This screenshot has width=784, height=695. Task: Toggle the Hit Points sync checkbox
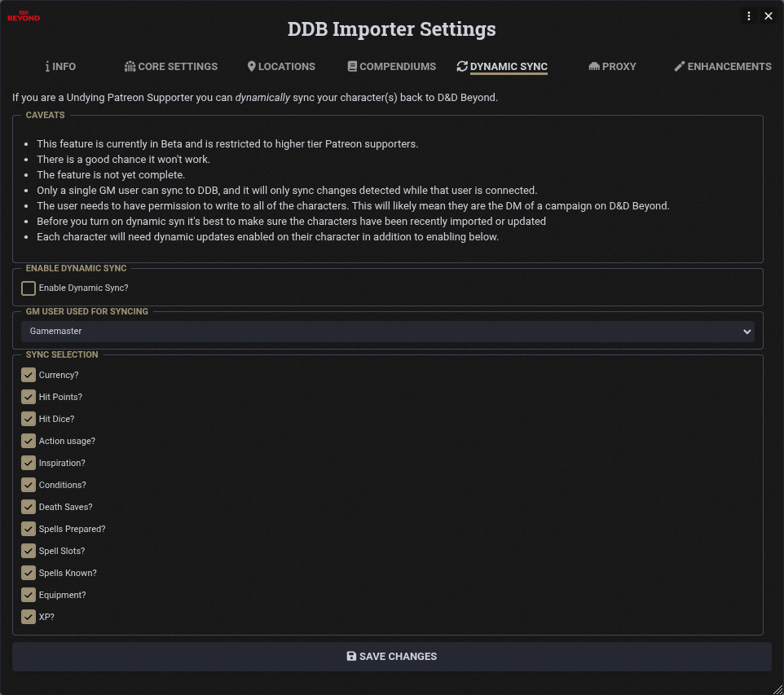tap(29, 397)
